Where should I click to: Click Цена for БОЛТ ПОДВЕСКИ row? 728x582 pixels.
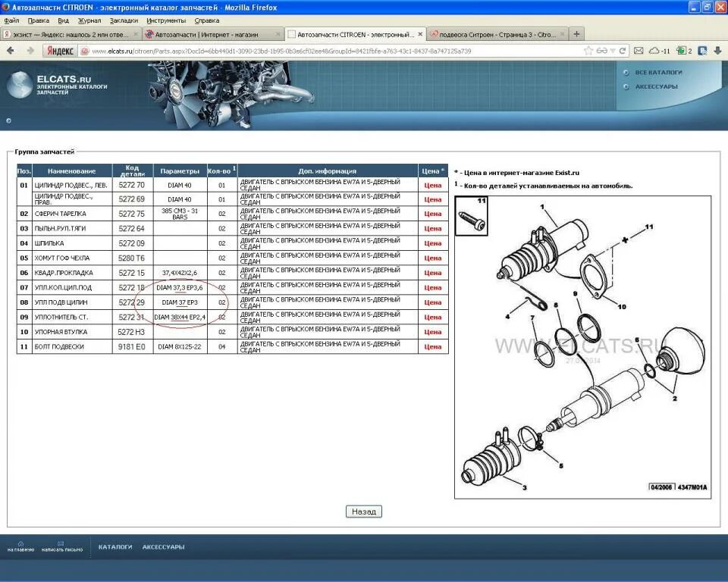[432, 346]
